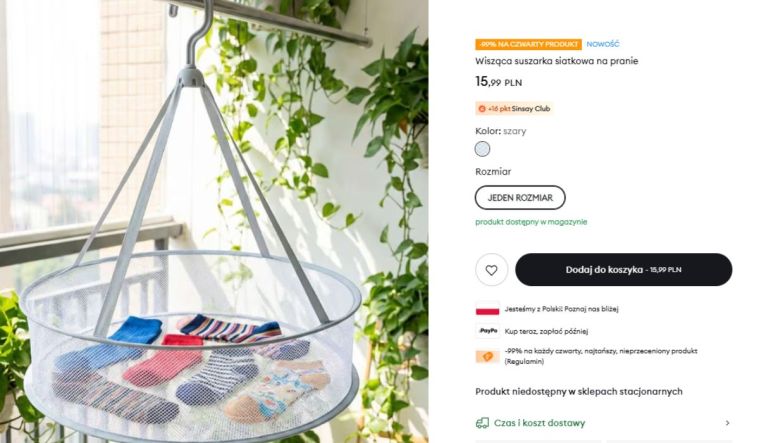The width and height of the screenshot is (759, 443).
Task: Click Kup teraz, zapłać później text
Action: pos(546,331)
